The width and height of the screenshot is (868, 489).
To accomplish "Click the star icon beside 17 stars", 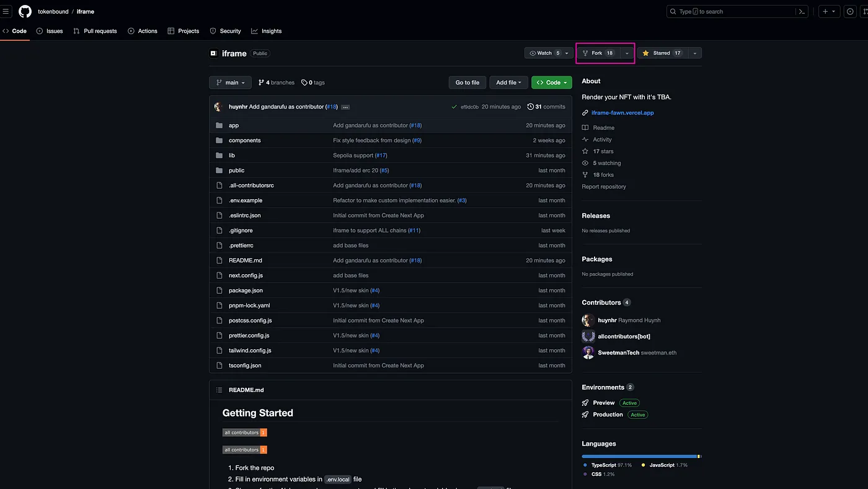I will [585, 151].
